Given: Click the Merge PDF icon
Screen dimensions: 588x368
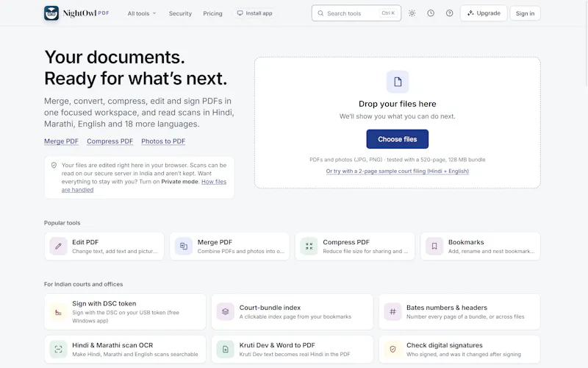Looking at the screenshot, I should coord(184,247).
